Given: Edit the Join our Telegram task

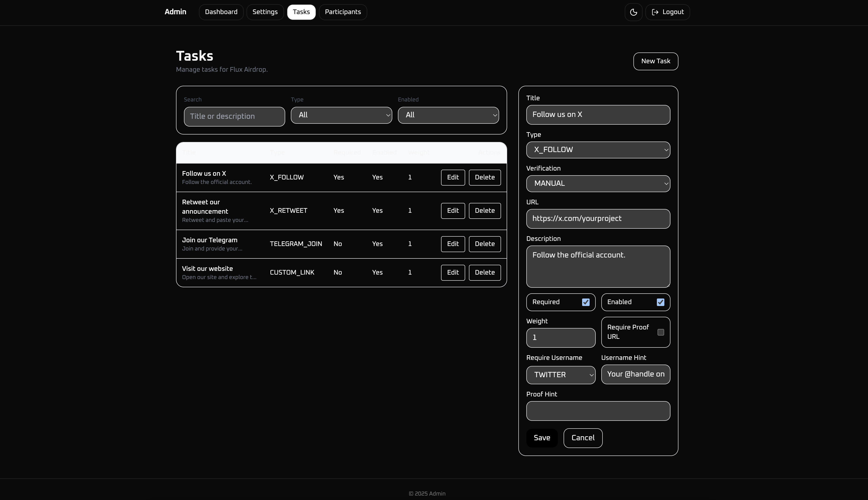Looking at the screenshot, I should coord(453,244).
